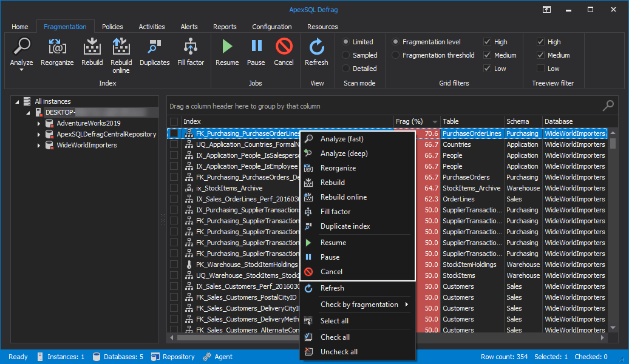Open the Alerts tab
The width and height of the screenshot is (629, 364).
point(189,27)
